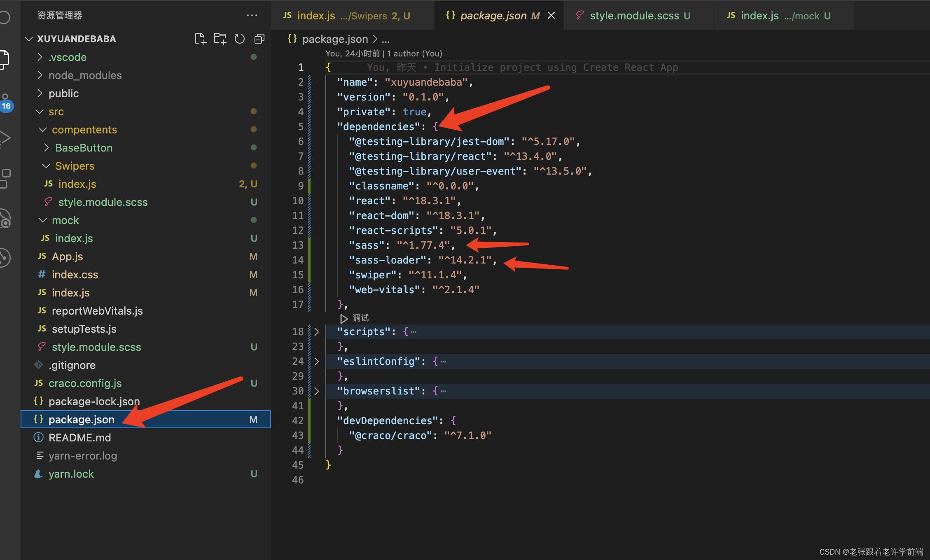Collapse the Swipers folder
The height and width of the screenshot is (560, 930).
pyautogui.click(x=75, y=166)
